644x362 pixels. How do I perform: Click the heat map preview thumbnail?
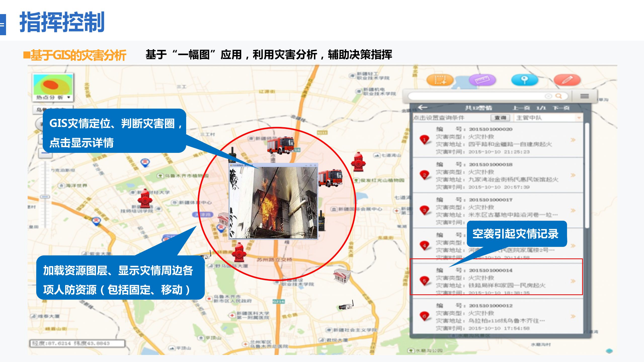pos(53,84)
